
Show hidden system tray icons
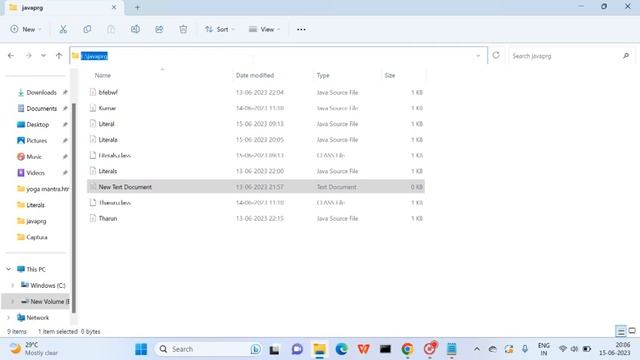(x=476, y=349)
